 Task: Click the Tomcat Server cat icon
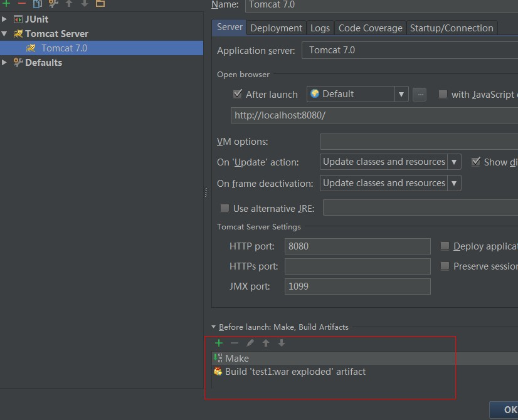coord(18,34)
